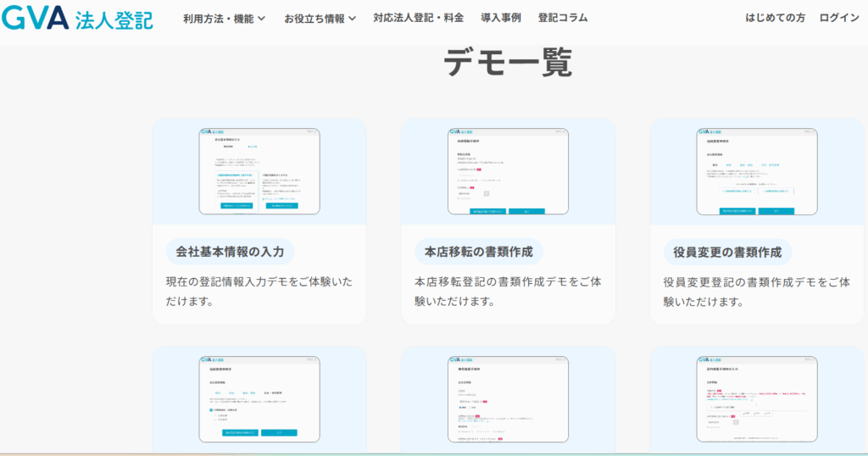Open the 本店移転の書類作成 demo preview image
Image resolution: width=868 pixels, height=456 pixels.
coord(508,171)
